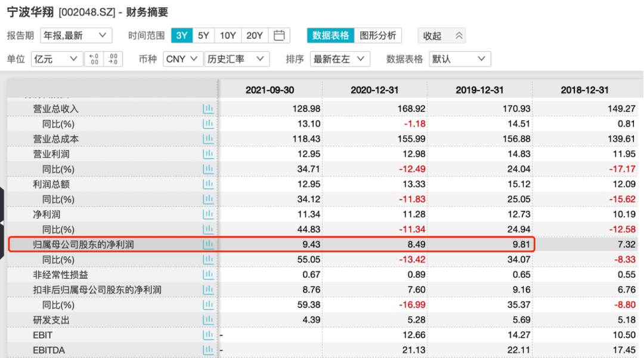644x358 pixels.
Task: Open chart icon for 营业总成本 row
Action: [208, 139]
